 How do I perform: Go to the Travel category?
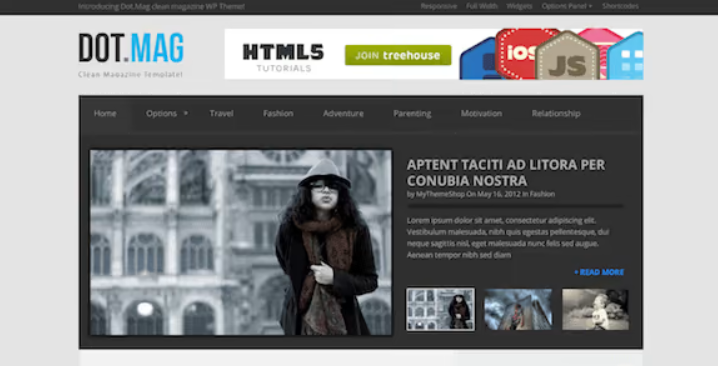point(222,114)
